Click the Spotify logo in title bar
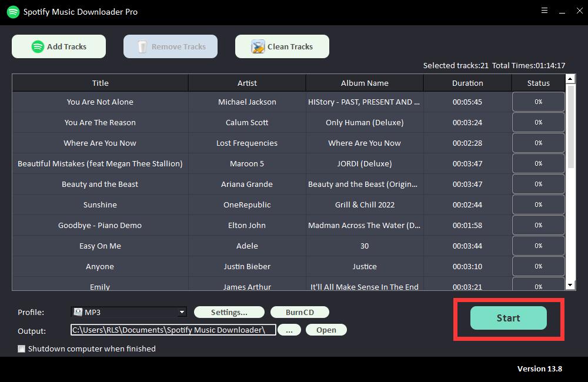Viewport: 588px width, 382px height. click(13, 12)
